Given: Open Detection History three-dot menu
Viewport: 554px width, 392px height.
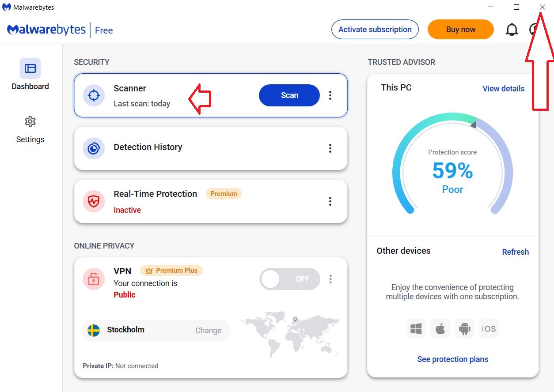Looking at the screenshot, I should pyautogui.click(x=330, y=148).
